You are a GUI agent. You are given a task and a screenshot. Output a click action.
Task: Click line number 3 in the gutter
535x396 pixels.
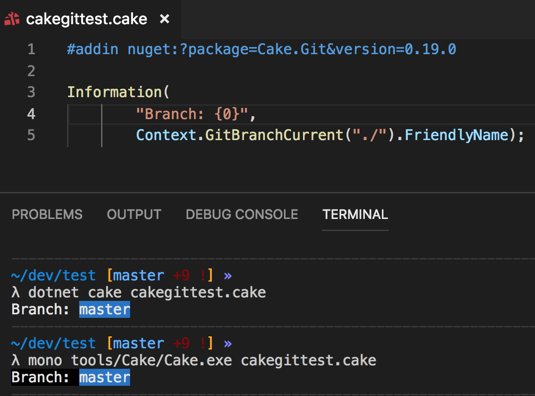point(31,92)
